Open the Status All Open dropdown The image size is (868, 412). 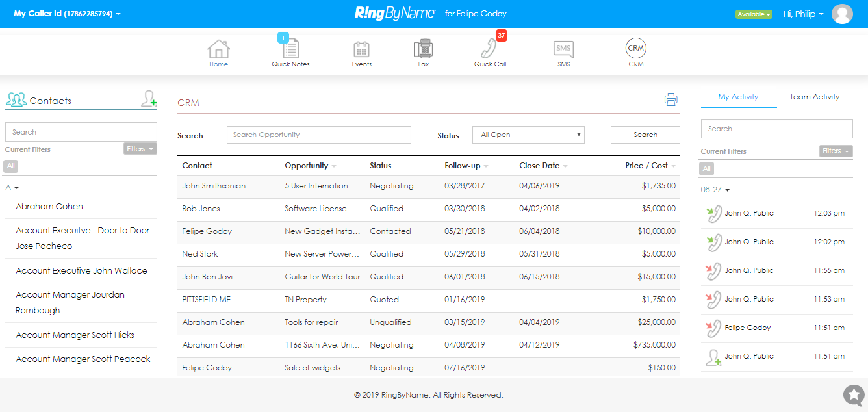tap(528, 135)
